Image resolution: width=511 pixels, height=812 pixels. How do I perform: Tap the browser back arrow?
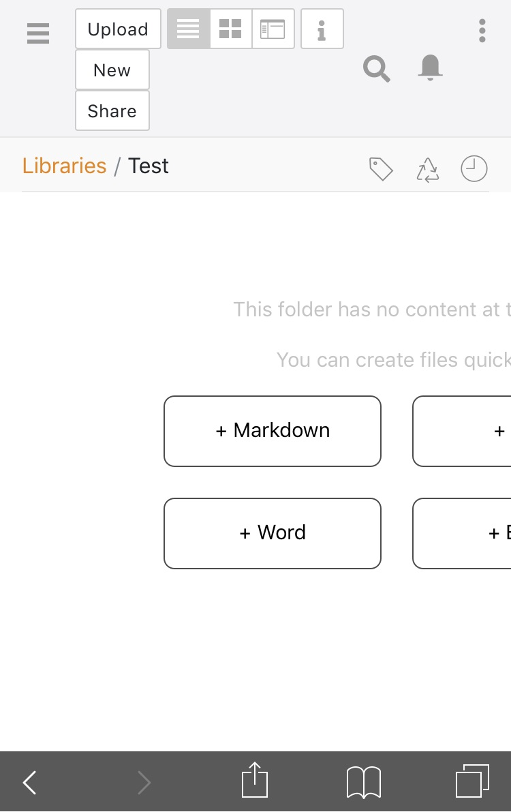(29, 783)
